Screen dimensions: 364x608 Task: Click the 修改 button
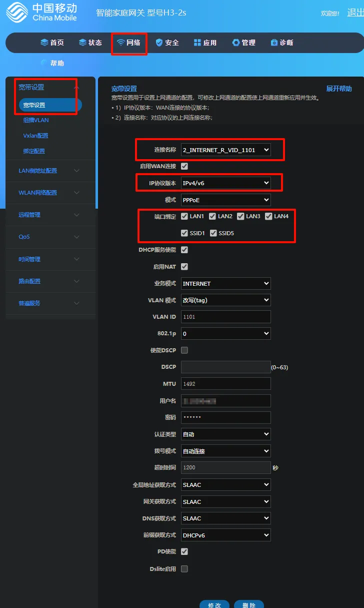click(x=214, y=605)
